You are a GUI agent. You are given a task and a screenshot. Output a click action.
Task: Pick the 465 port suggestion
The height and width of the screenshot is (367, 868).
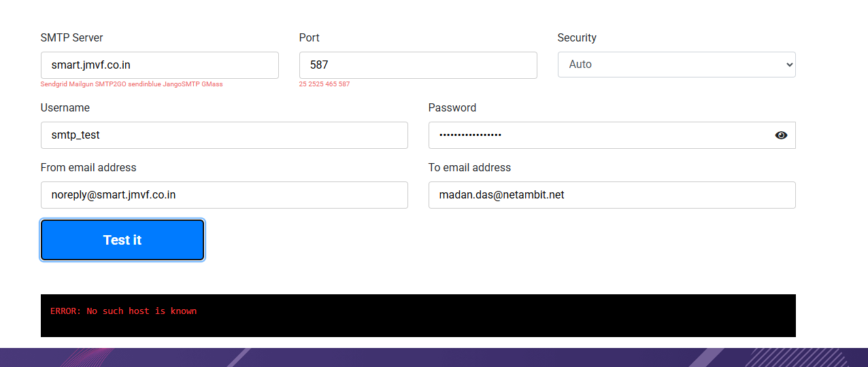point(330,84)
